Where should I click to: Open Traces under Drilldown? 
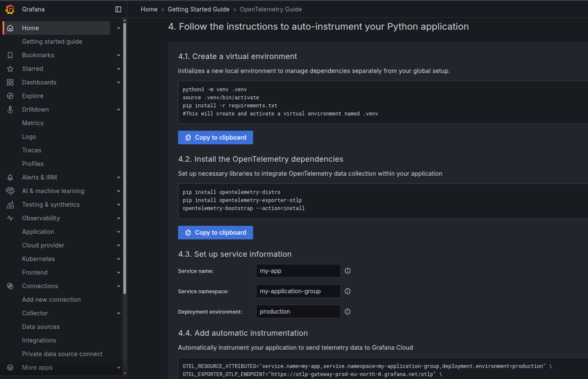pyautogui.click(x=32, y=150)
